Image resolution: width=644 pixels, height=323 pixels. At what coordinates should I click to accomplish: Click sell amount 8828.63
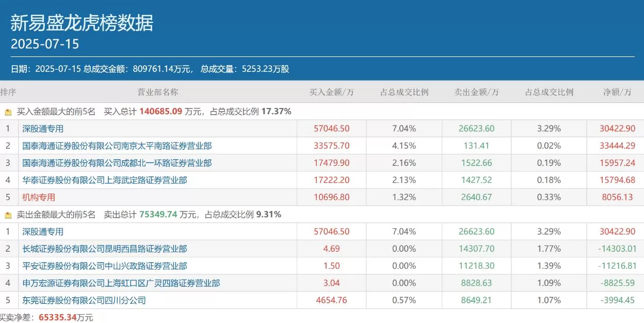pyautogui.click(x=477, y=283)
